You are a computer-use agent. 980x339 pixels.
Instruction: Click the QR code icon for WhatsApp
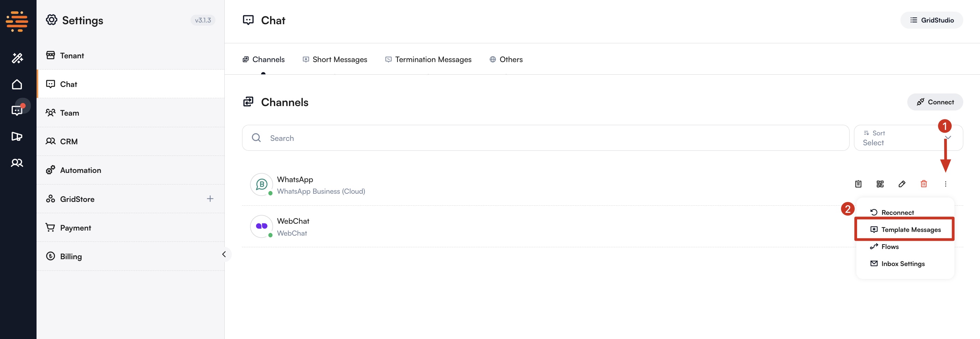pos(880,184)
